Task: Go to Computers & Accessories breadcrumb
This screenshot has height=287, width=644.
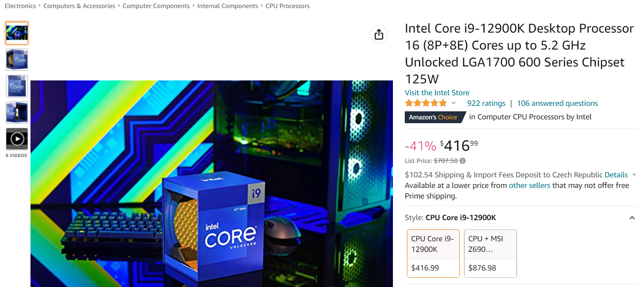Action: (79, 6)
